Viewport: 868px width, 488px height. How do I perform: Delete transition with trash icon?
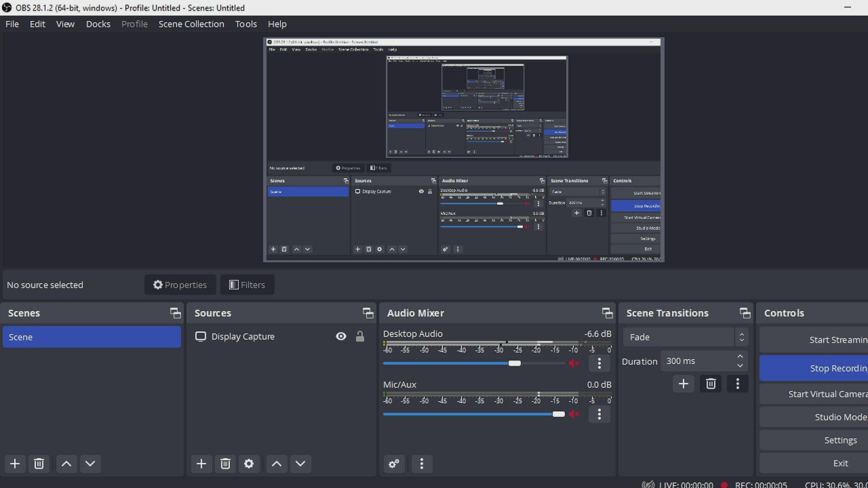[x=710, y=384]
